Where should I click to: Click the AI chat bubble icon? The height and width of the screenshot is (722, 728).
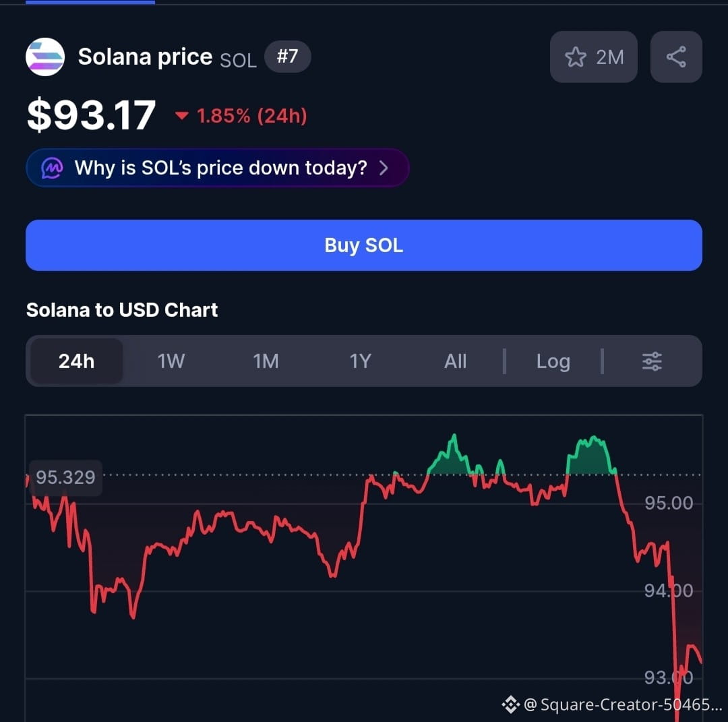tap(52, 168)
